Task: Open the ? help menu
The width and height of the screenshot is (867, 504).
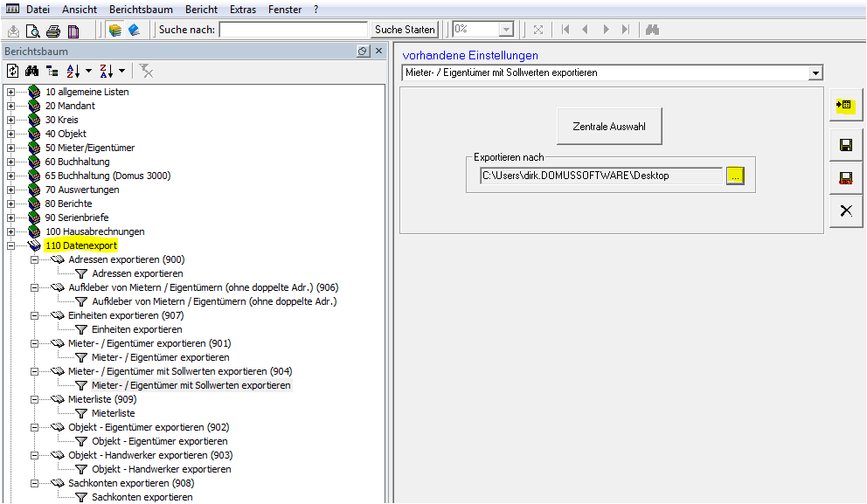Action: (316, 10)
